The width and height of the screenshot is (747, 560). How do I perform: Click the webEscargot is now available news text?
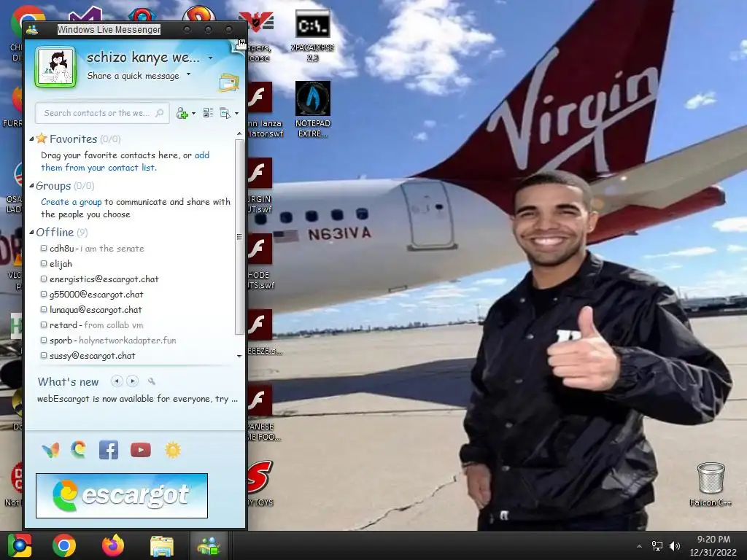coord(137,399)
